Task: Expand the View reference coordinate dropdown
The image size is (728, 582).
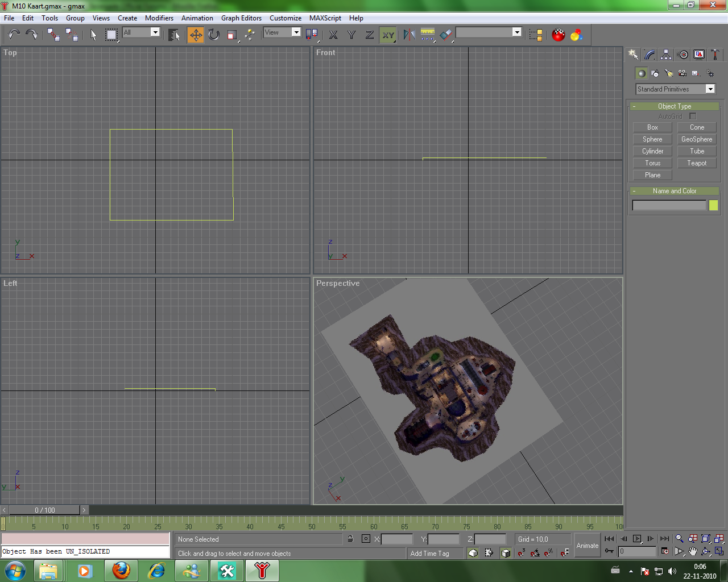Action: [x=296, y=32]
